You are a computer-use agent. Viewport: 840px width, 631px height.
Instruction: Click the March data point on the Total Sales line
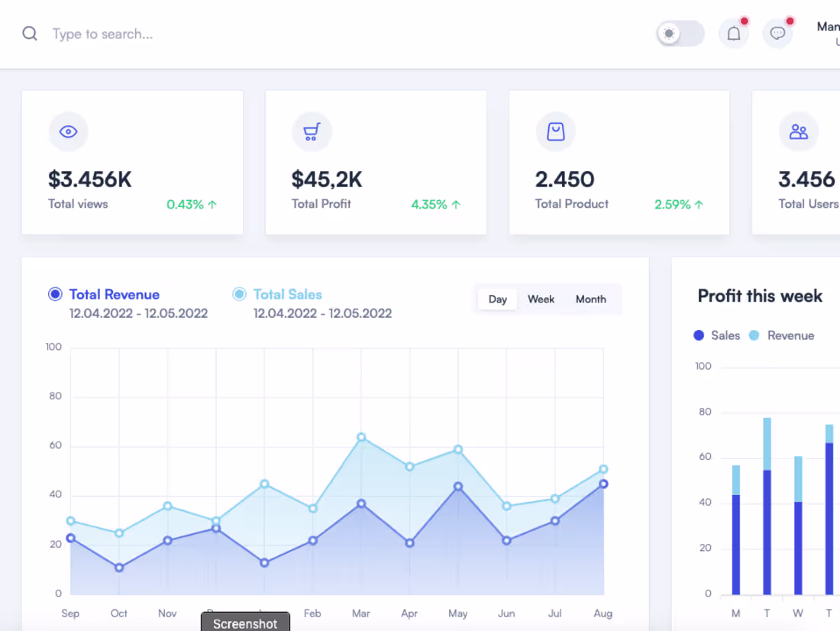point(360,438)
